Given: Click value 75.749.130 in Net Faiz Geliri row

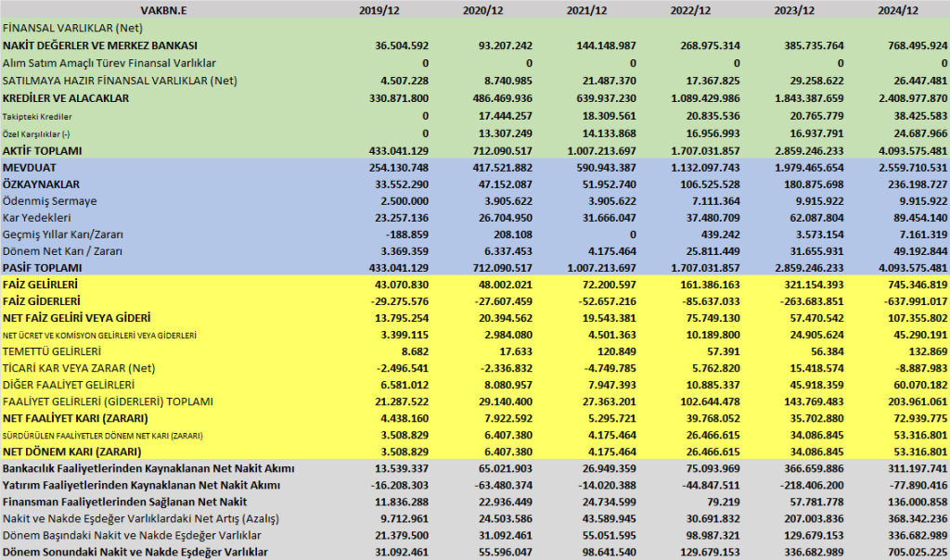Looking at the screenshot, I should (712, 318).
